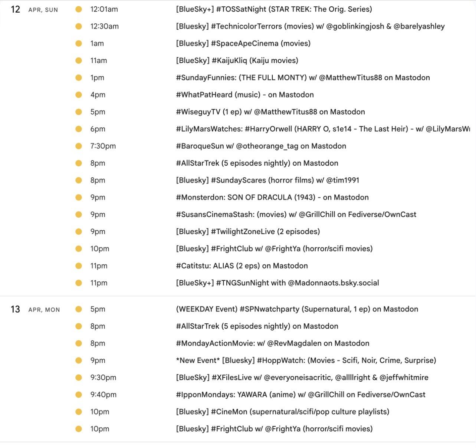Open #LilyMarsWatches HARRY O event
The width and height of the screenshot is (476, 448).
[322, 129]
